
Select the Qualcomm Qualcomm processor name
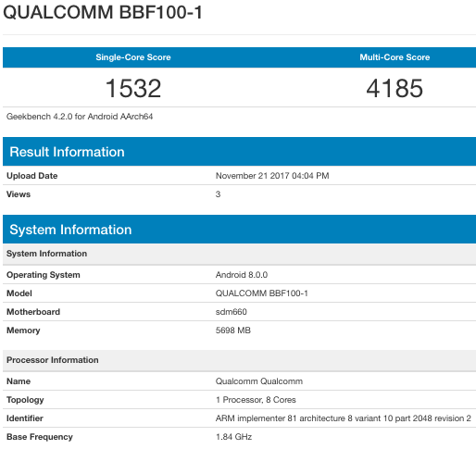[259, 381]
